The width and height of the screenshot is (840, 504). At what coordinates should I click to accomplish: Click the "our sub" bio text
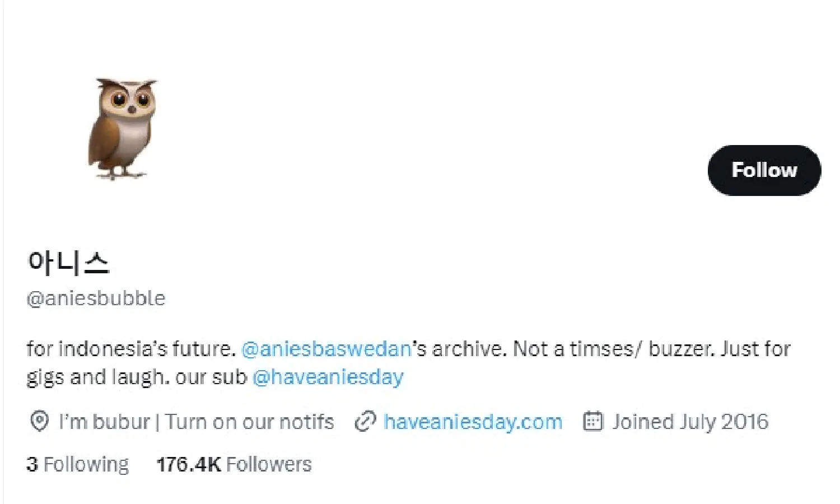click(211, 377)
